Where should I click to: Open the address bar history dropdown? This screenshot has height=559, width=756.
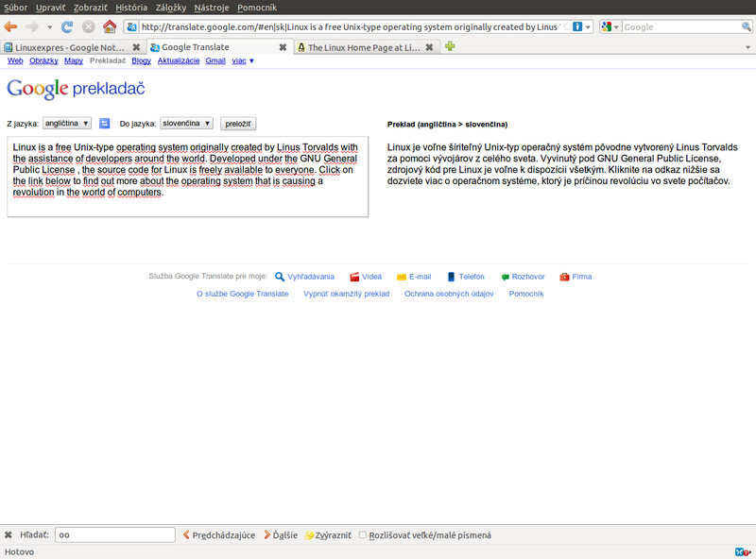[x=588, y=27]
